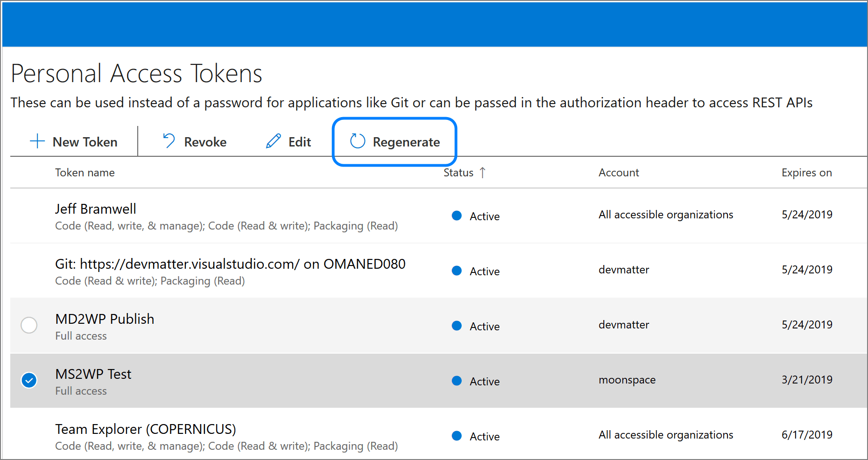
Task: Click the Active status dot for MD2WP Publish
Action: pyautogui.click(x=457, y=326)
